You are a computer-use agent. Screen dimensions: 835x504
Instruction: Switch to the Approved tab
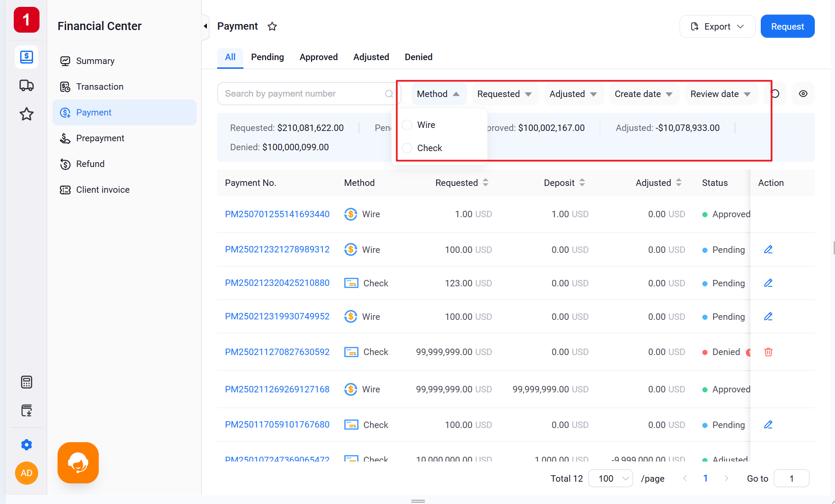319,57
